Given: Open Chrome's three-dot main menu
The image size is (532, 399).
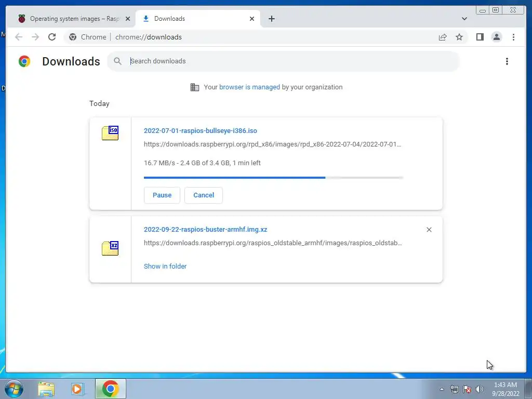Looking at the screenshot, I should click(513, 37).
